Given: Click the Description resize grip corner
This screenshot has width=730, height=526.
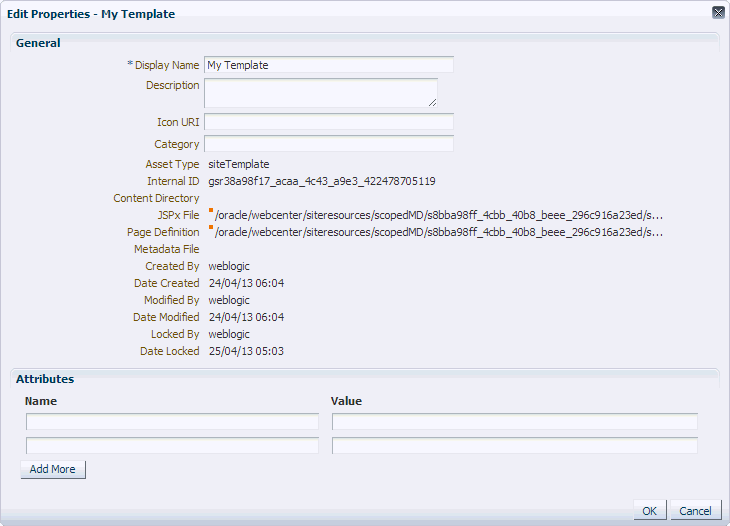Looking at the screenshot, I should click(433, 102).
